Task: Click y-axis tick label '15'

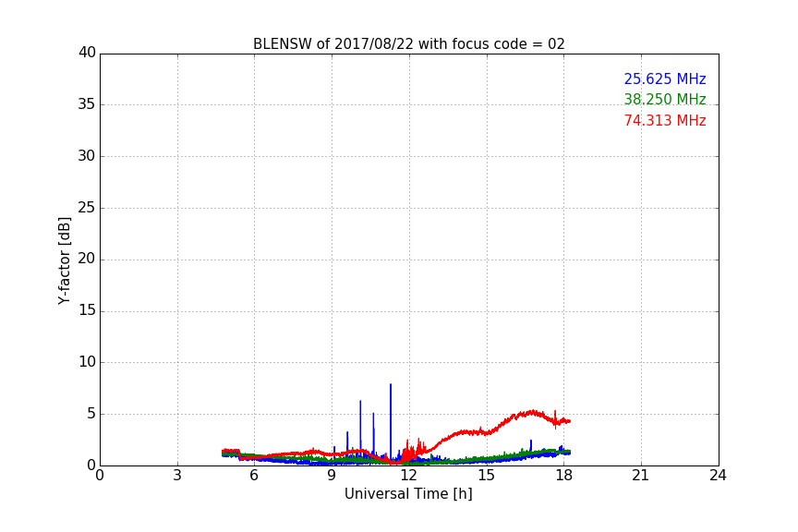Action: click(x=87, y=310)
